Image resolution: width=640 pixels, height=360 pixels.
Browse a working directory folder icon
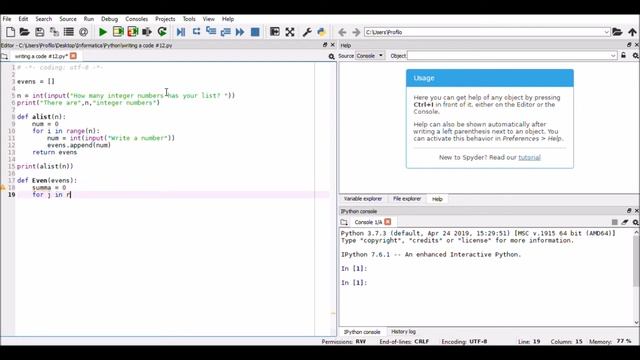click(x=618, y=32)
